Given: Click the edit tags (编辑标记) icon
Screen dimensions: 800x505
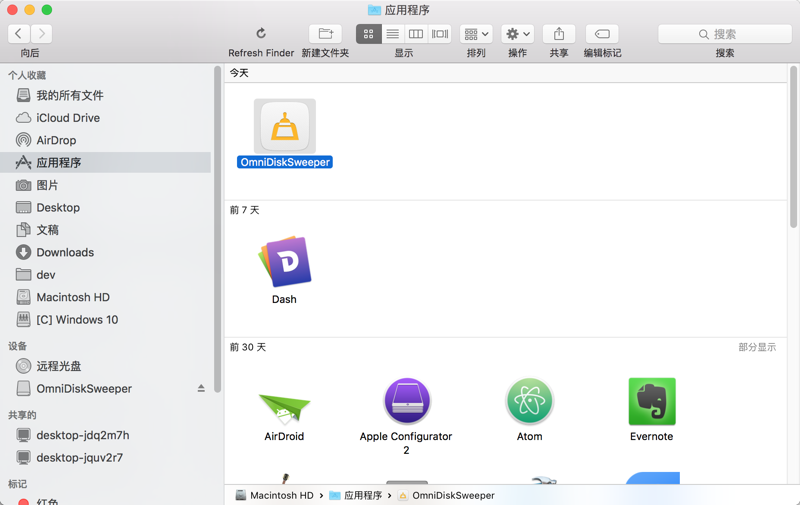Looking at the screenshot, I should 602,34.
